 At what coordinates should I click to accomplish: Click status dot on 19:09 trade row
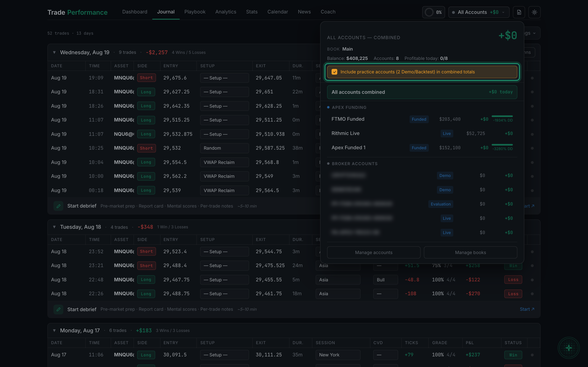pyautogui.click(x=532, y=78)
